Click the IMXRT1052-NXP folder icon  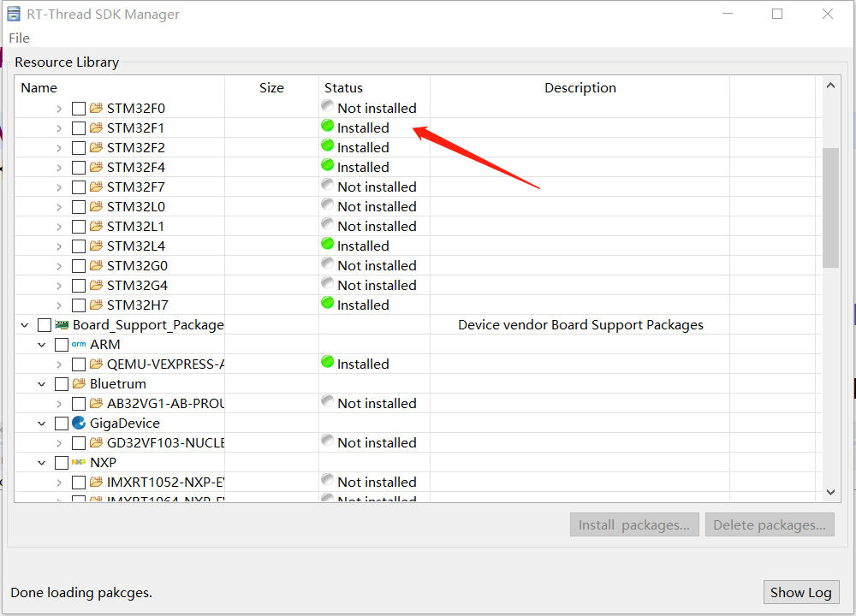point(96,482)
